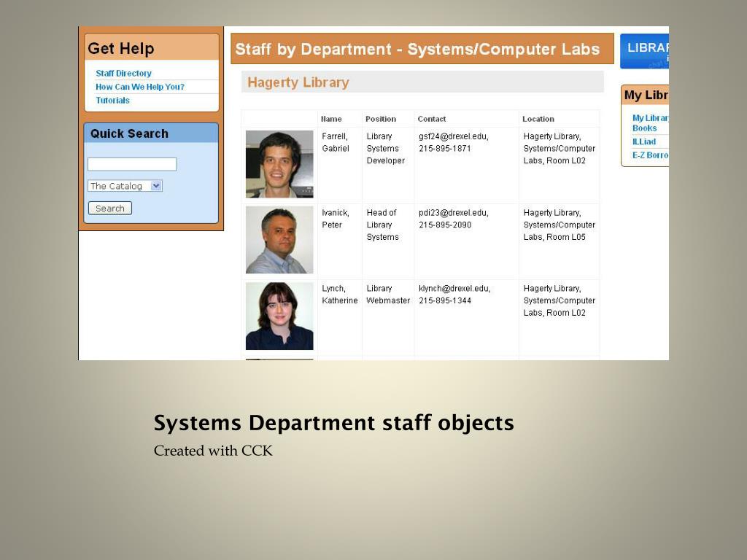Click the Search button

[110, 208]
